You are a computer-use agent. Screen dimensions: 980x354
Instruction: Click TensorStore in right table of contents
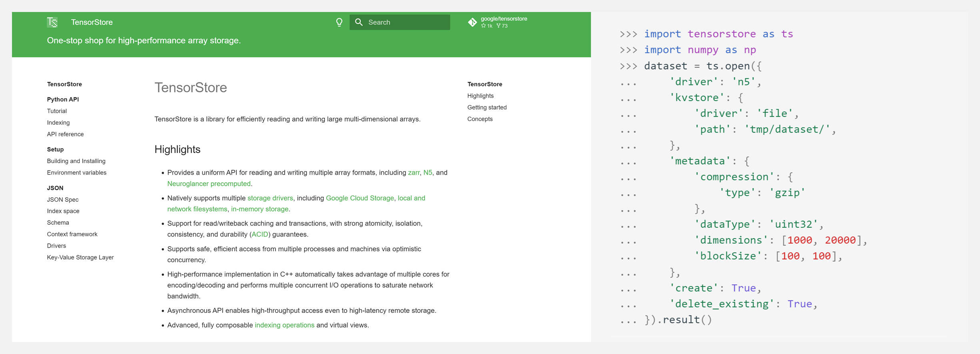pyautogui.click(x=485, y=84)
